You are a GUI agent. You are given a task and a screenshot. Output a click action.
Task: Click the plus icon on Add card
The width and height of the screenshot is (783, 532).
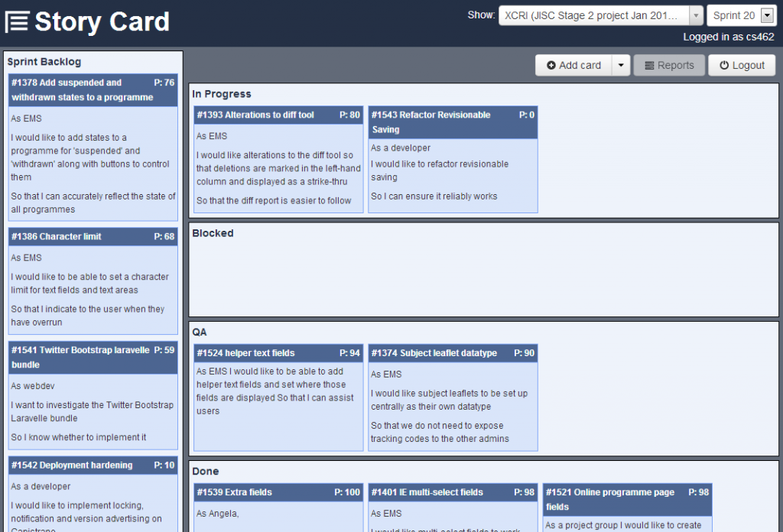pyautogui.click(x=551, y=66)
